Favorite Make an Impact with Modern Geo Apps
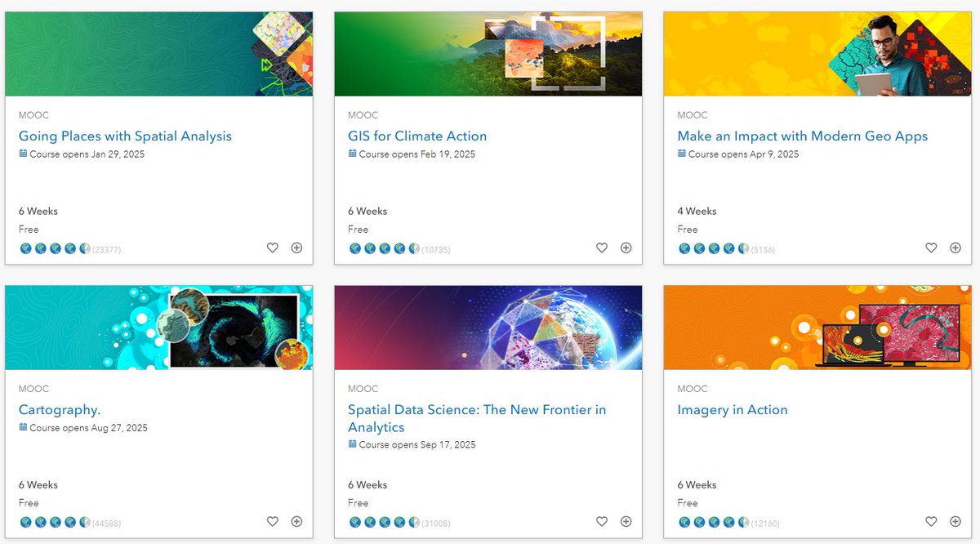The image size is (980, 544). click(931, 248)
